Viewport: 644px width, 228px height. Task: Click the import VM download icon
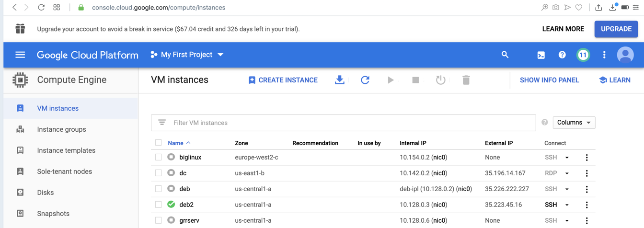(340, 80)
